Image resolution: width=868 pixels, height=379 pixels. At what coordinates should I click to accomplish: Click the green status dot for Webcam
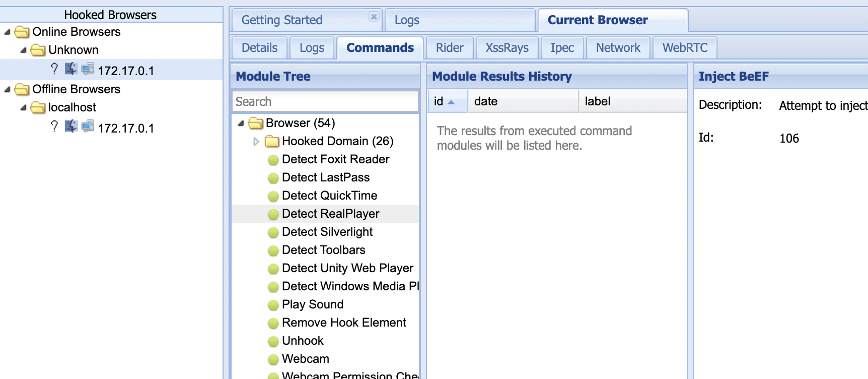tap(273, 360)
